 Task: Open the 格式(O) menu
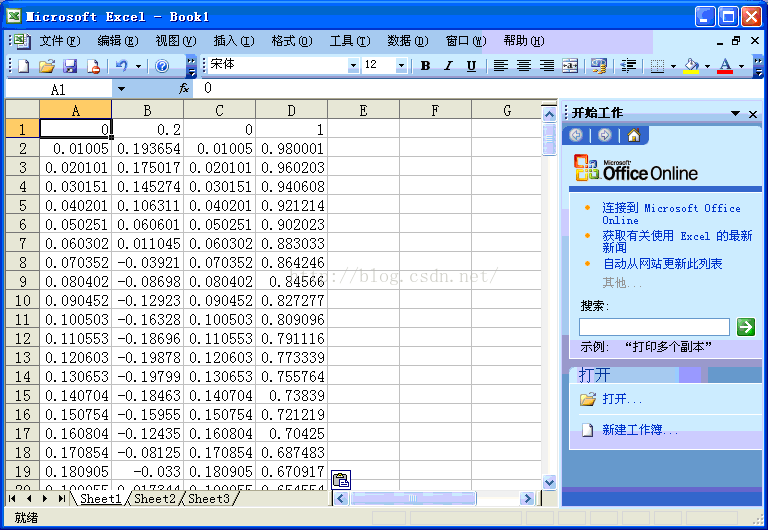[292, 41]
